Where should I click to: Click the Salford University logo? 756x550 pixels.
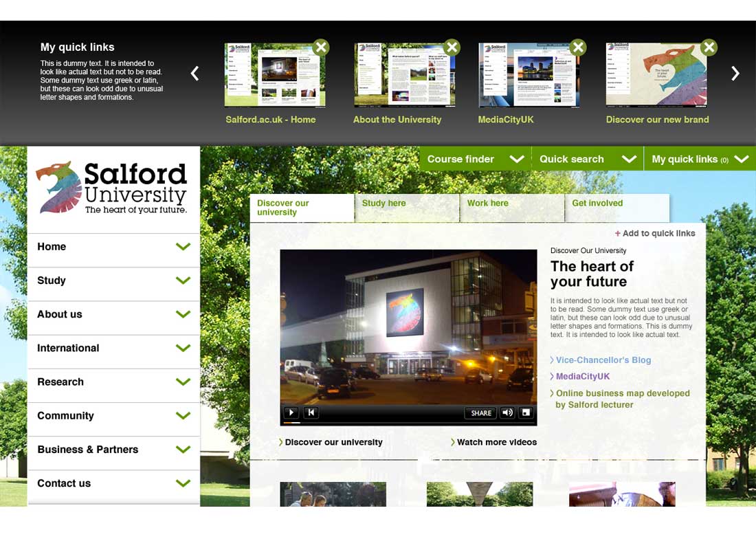tap(111, 188)
